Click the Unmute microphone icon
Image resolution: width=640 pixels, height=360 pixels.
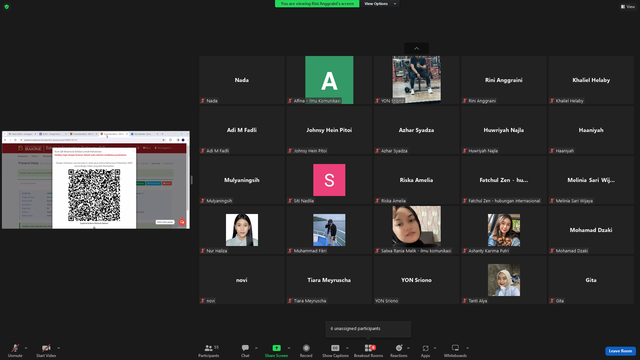tap(15, 348)
